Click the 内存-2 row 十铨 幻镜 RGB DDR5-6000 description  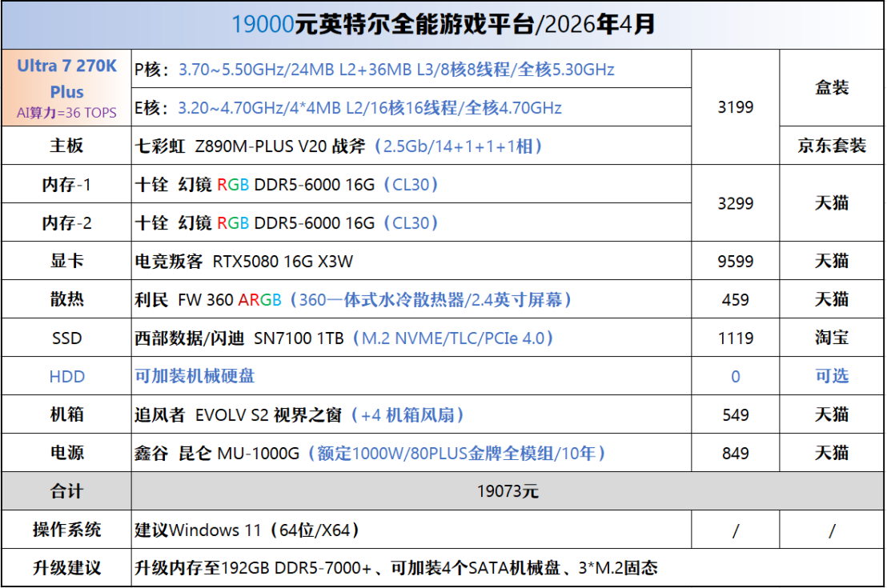(411, 222)
